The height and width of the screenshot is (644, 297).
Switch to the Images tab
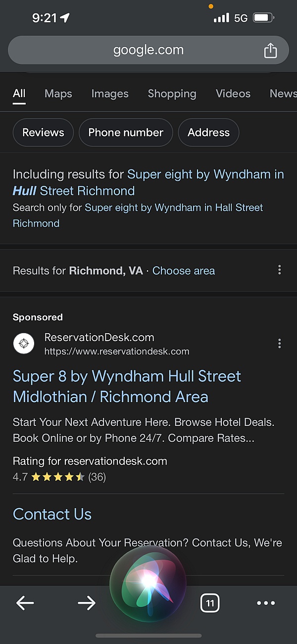[110, 94]
